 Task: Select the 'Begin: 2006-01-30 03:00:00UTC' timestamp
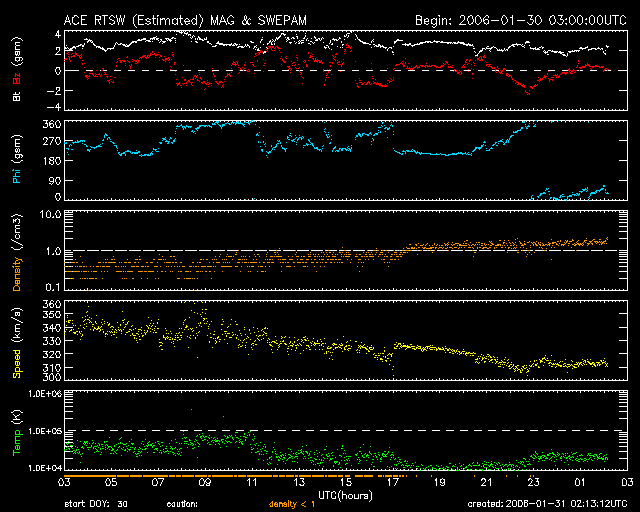tap(521, 20)
